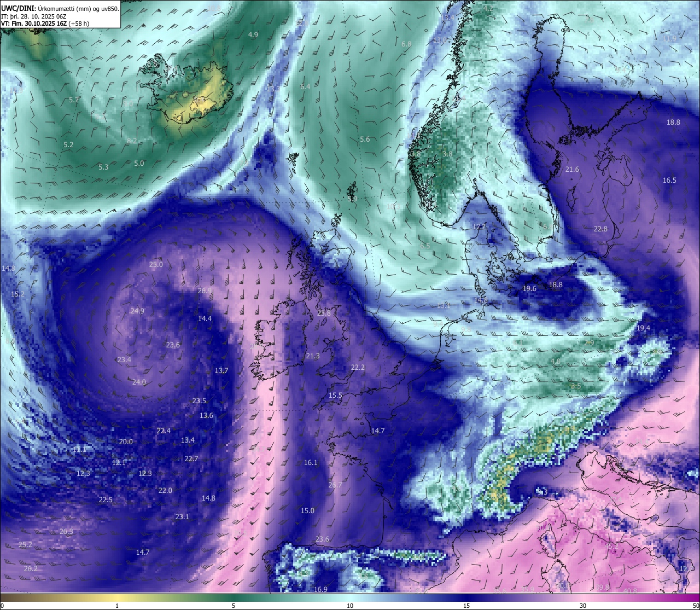Click the map value 13.6

point(206,415)
